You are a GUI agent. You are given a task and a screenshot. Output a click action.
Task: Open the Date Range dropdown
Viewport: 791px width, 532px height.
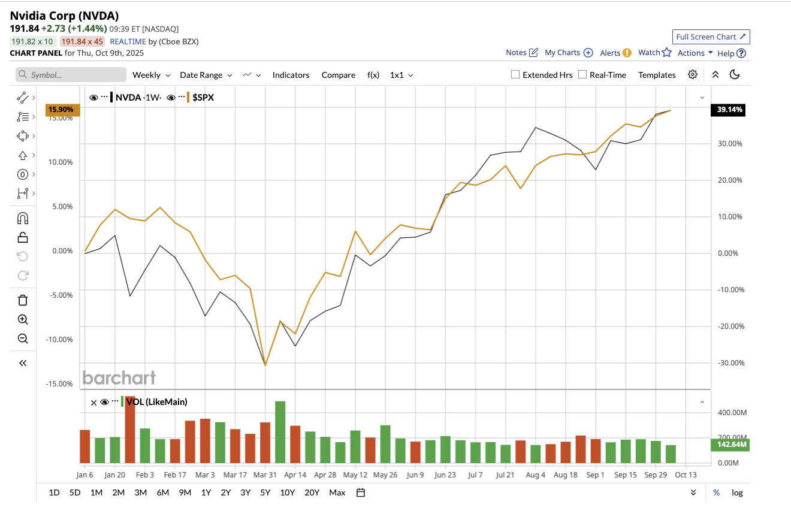click(206, 75)
